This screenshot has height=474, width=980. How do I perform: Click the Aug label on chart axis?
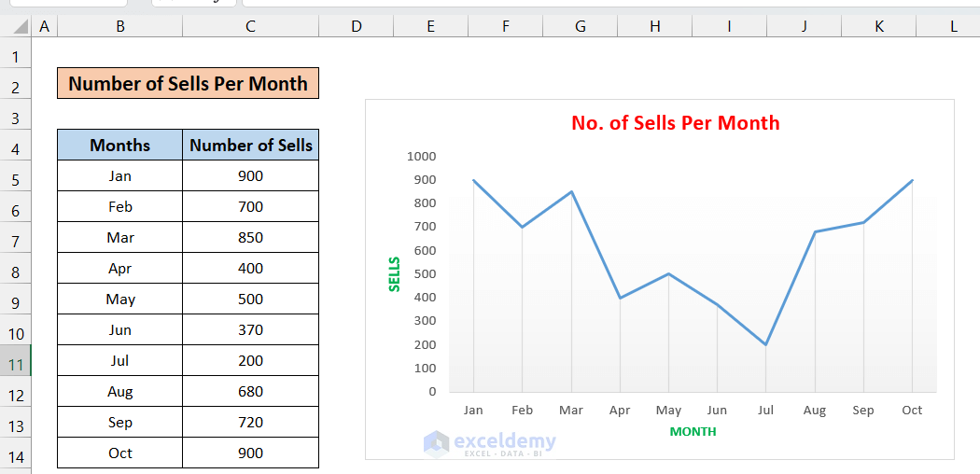[x=814, y=411]
